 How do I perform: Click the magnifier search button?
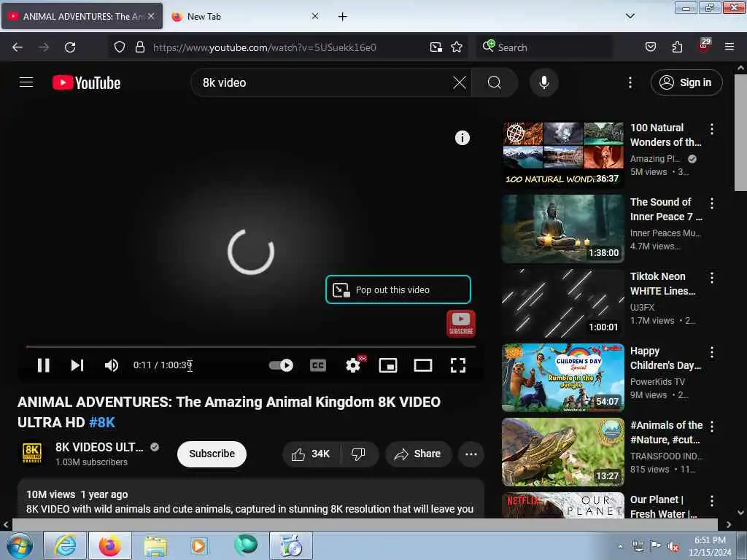[x=494, y=83]
